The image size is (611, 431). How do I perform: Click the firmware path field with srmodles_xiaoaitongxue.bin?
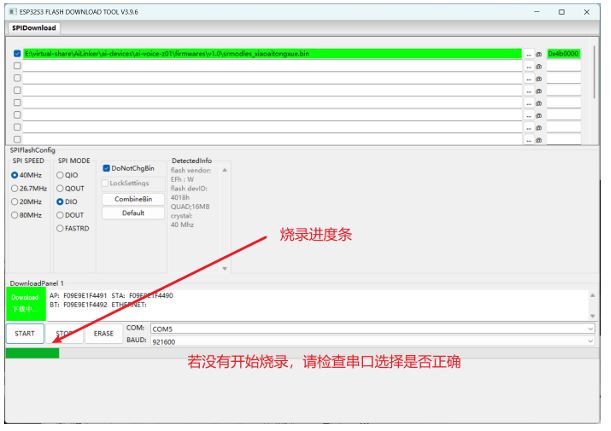272,54
